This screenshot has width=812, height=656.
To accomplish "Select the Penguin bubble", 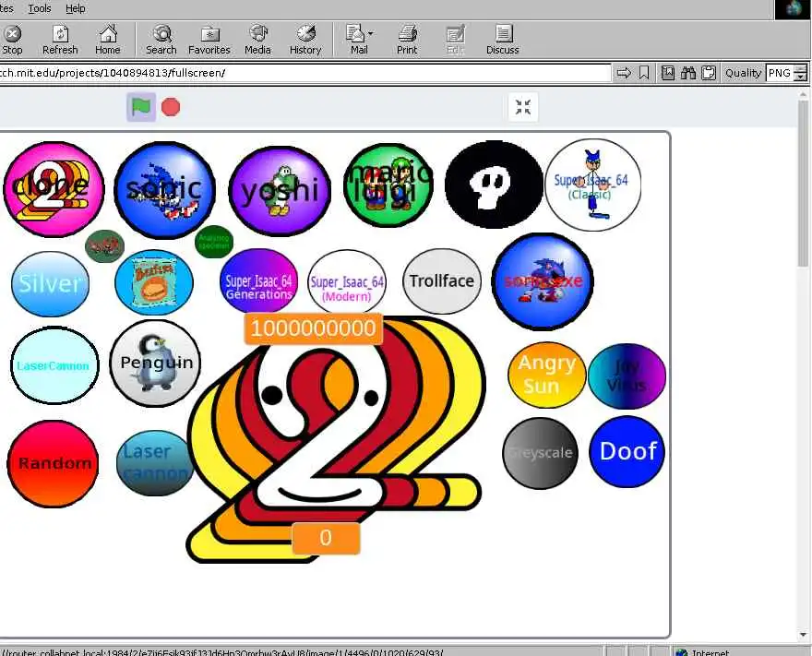I will (x=155, y=363).
